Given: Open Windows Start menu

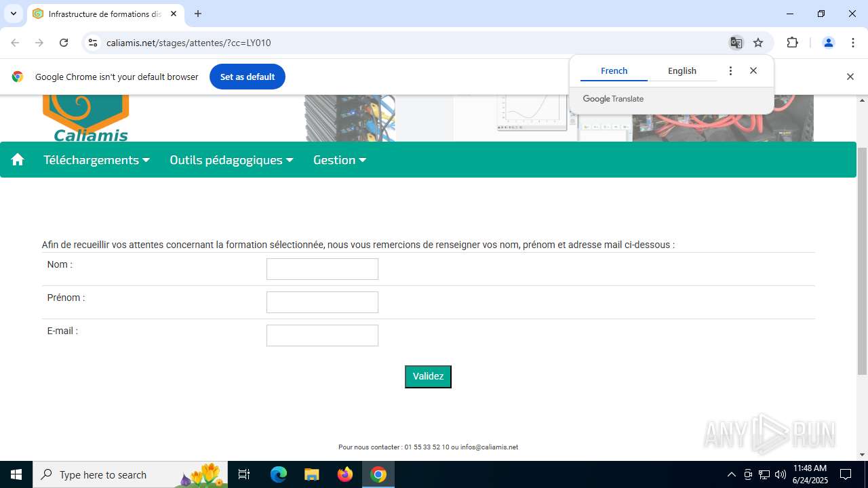Looking at the screenshot, I should click(x=16, y=474).
